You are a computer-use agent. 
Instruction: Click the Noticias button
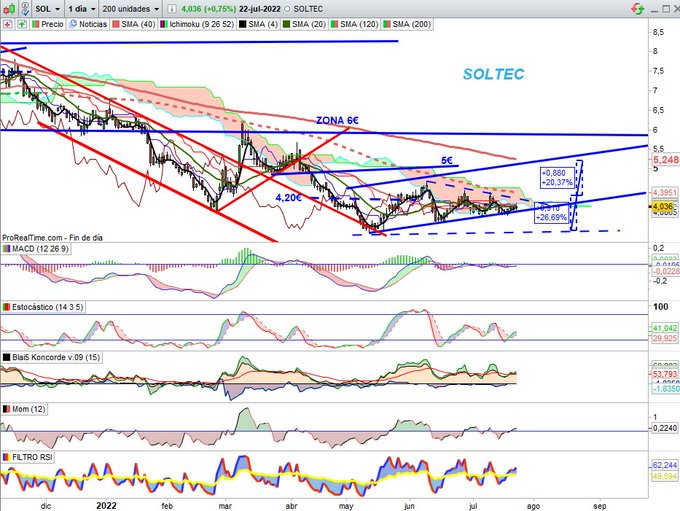tap(88, 24)
